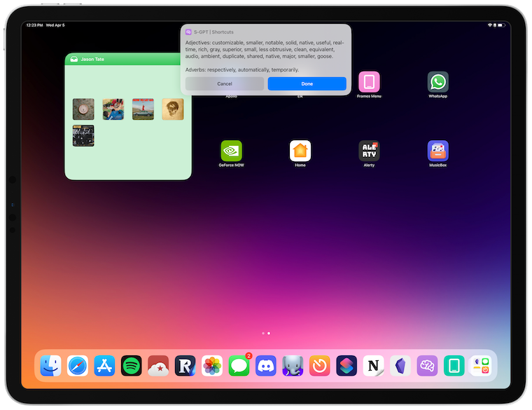The height and width of the screenshot is (410, 532).
Task: Open the sepia face album cover
Action: pos(173,109)
